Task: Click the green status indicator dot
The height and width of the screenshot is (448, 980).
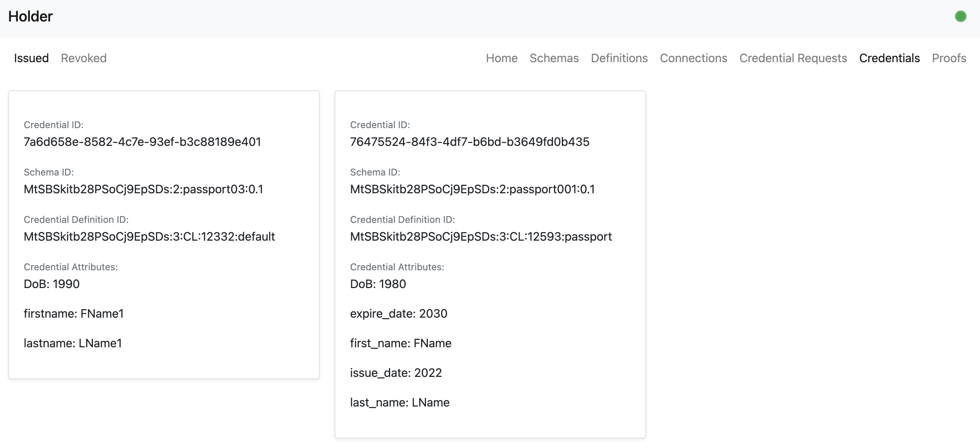Action: [960, 16]
